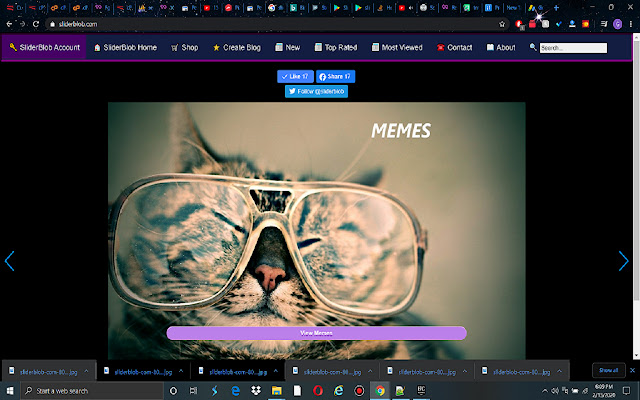
Task: Follow @sliderblob on Twitter
Action: click(x=316, y=91)
